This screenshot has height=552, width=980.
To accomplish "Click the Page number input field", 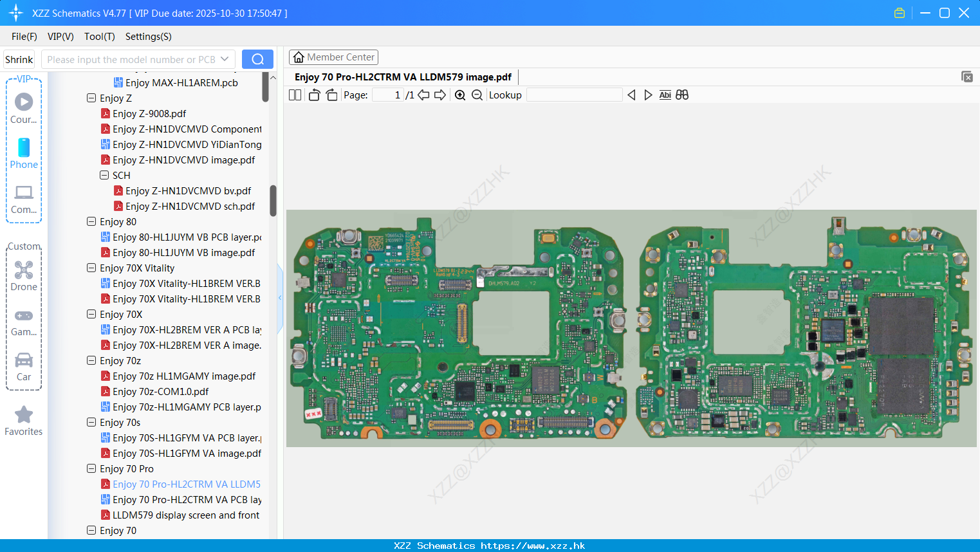I will (388, 95).
